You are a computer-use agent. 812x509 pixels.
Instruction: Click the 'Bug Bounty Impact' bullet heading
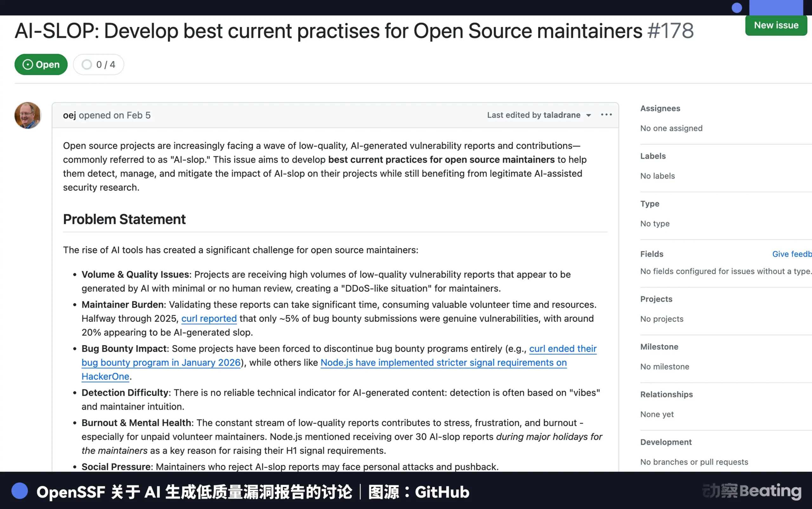point(124,348)
